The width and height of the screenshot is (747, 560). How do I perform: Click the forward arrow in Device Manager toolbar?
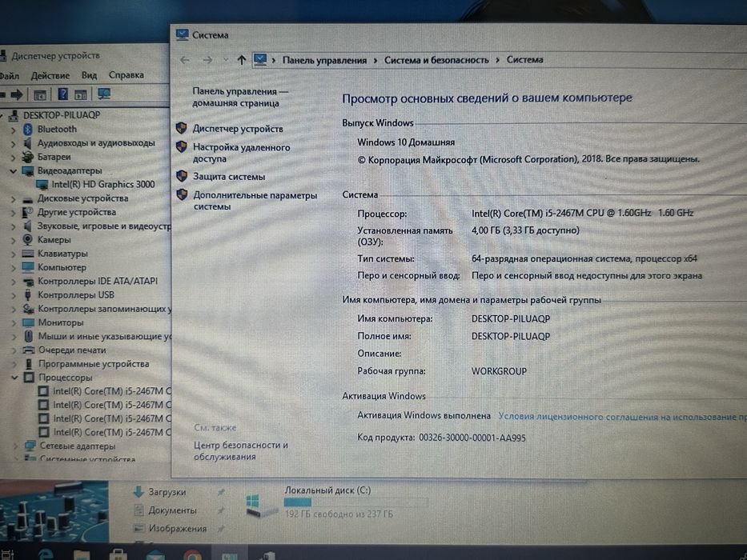(17, 94)
